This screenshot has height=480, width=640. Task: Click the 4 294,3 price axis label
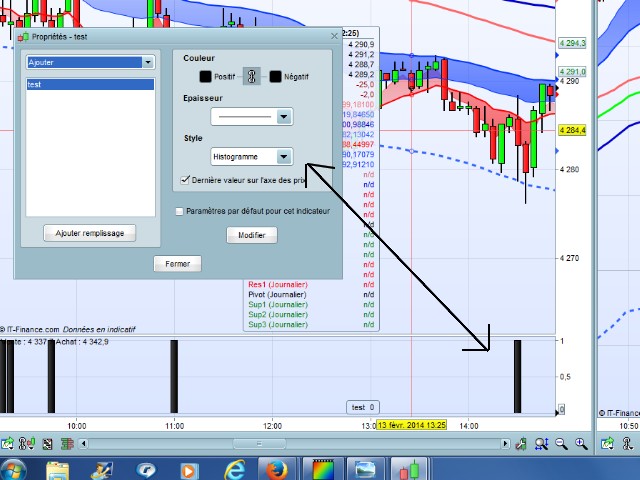click(x=572, y=43)
